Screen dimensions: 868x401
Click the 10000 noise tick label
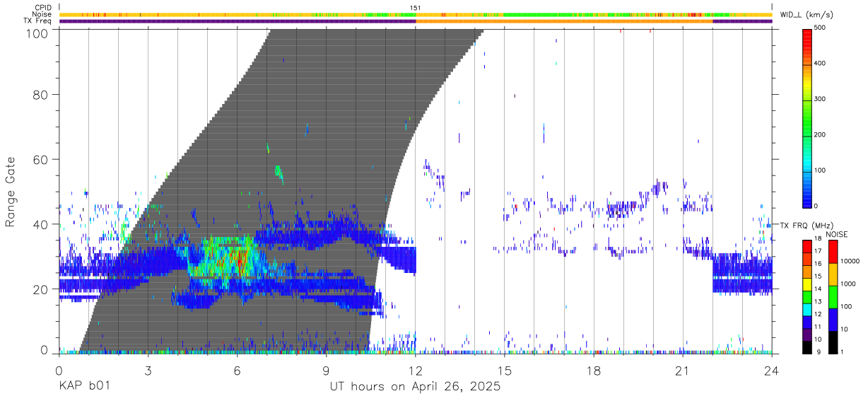point(849,262)
